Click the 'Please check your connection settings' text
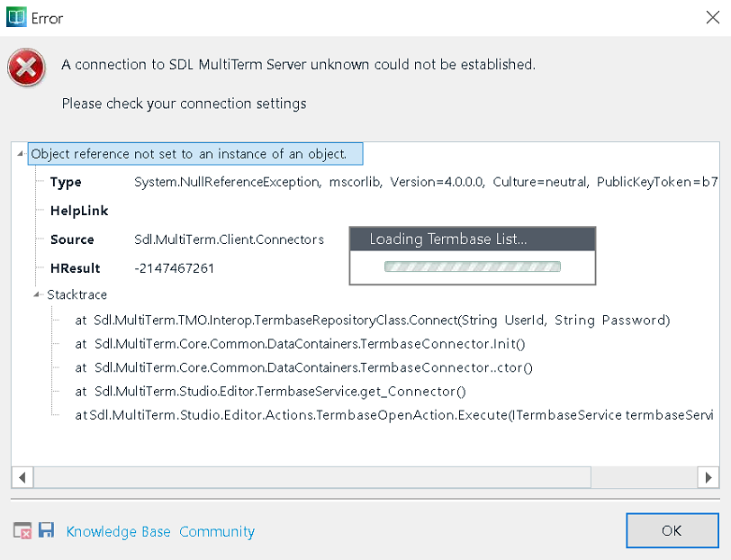731x560 pixels. (185, 104)
